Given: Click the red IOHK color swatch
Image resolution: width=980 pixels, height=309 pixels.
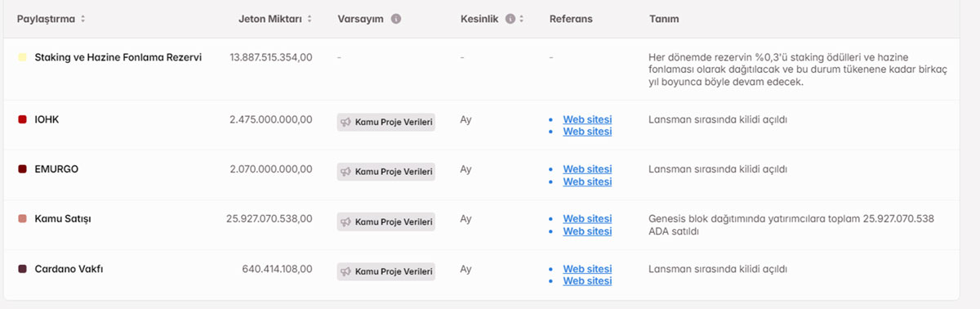Looking at the screenshot, I should pos(22,119).
